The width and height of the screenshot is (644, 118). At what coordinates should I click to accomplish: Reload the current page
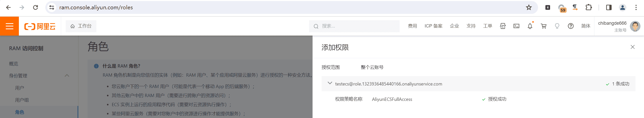tap(35, 8)
